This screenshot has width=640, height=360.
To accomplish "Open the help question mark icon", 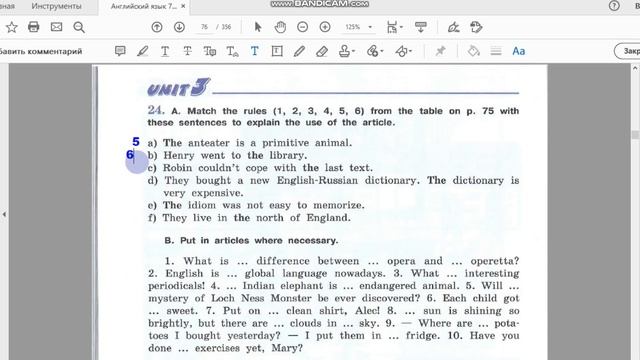I will (x=614, y=6).
